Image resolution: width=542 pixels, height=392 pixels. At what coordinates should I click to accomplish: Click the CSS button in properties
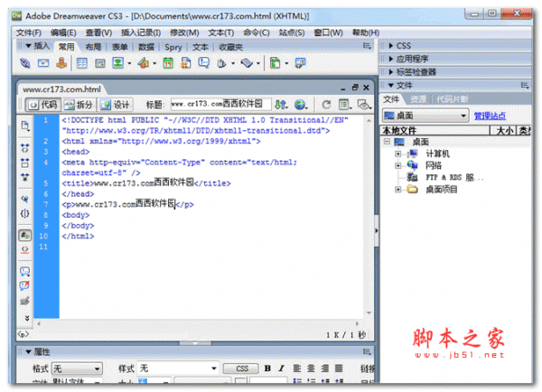(x=241, y=369)
